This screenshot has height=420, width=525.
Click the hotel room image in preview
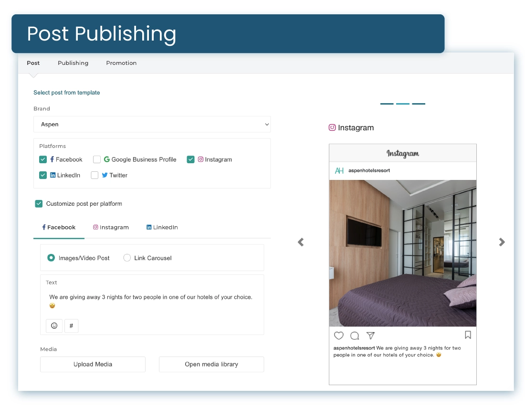tap(403, 253)
